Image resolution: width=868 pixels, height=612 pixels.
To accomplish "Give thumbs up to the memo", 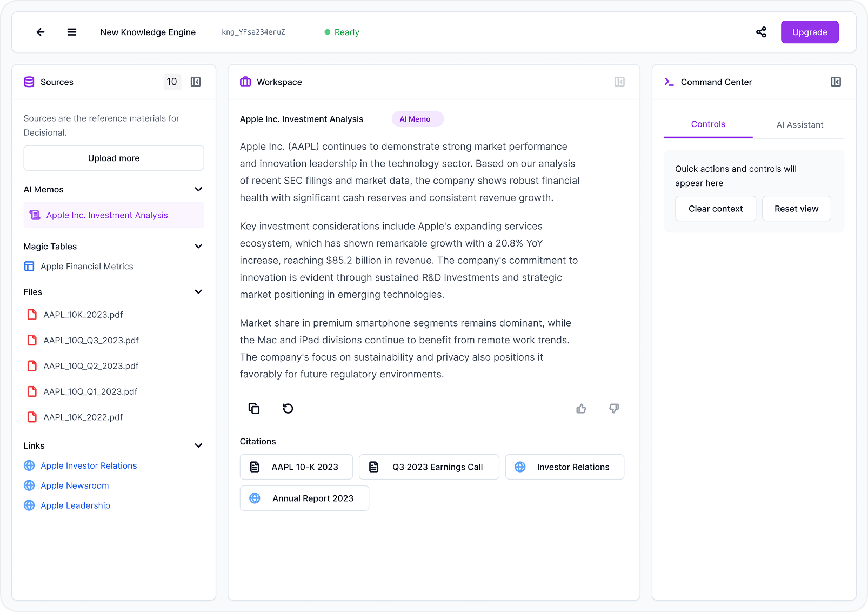I will tap(581, 409).
